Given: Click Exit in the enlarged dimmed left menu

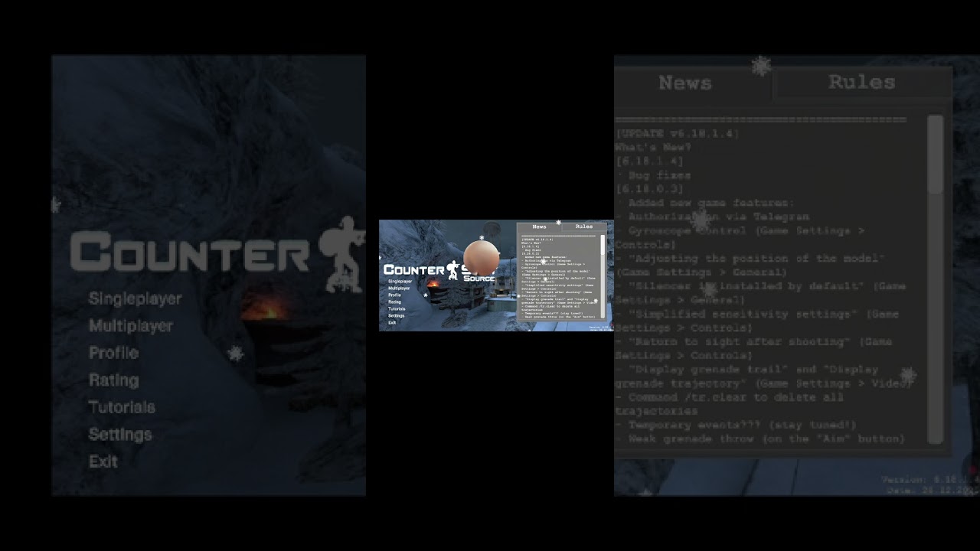Looking at the screenshot, I should tap(103, 461).
